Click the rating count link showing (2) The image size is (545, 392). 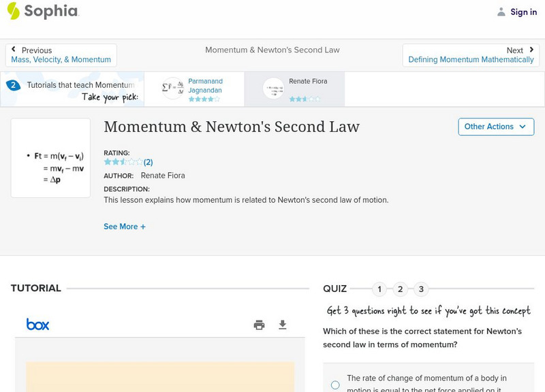(x=149, y=162)
